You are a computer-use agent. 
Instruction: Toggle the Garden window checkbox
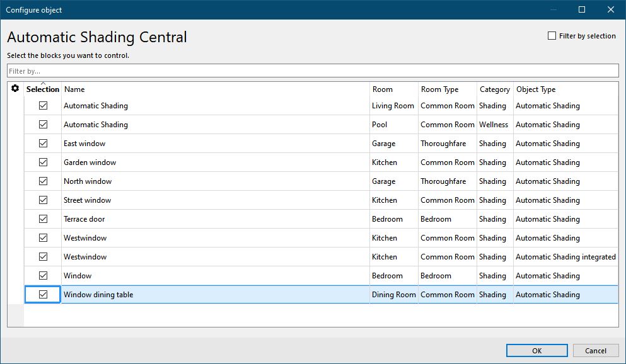tap(43, 162)
